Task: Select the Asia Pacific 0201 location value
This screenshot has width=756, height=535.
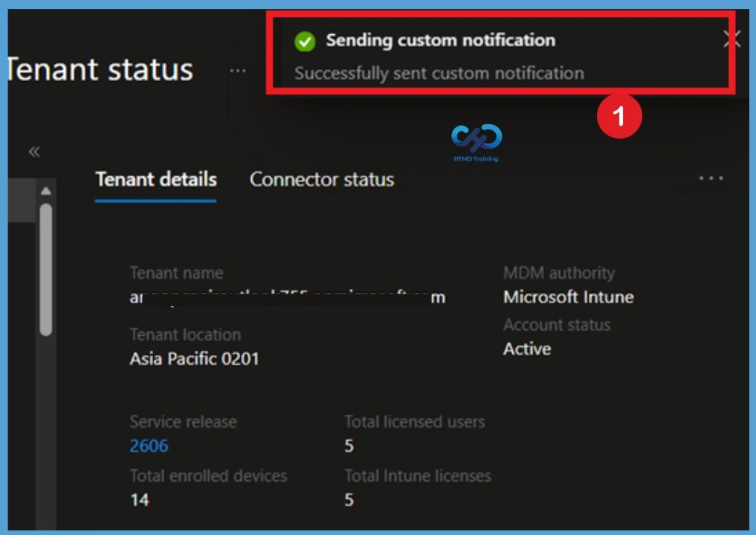Action: 194,359
